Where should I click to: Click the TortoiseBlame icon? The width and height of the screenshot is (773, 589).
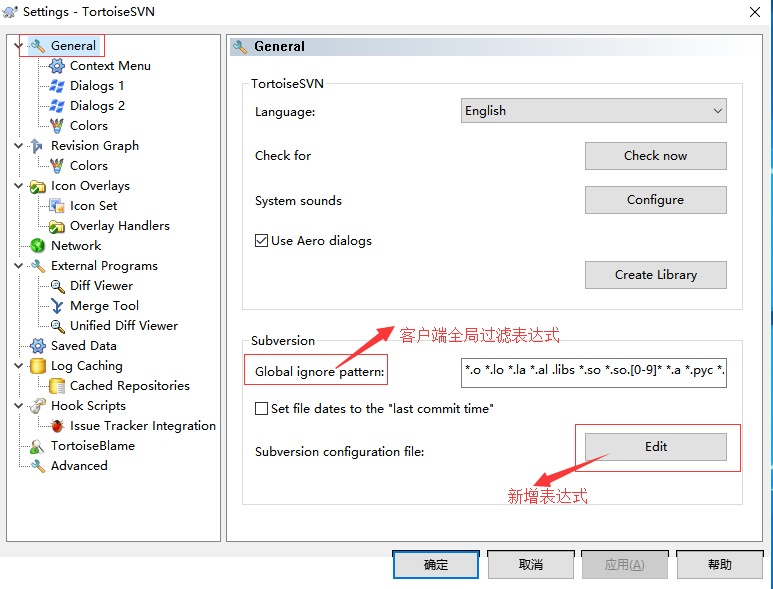pos(37,446)
